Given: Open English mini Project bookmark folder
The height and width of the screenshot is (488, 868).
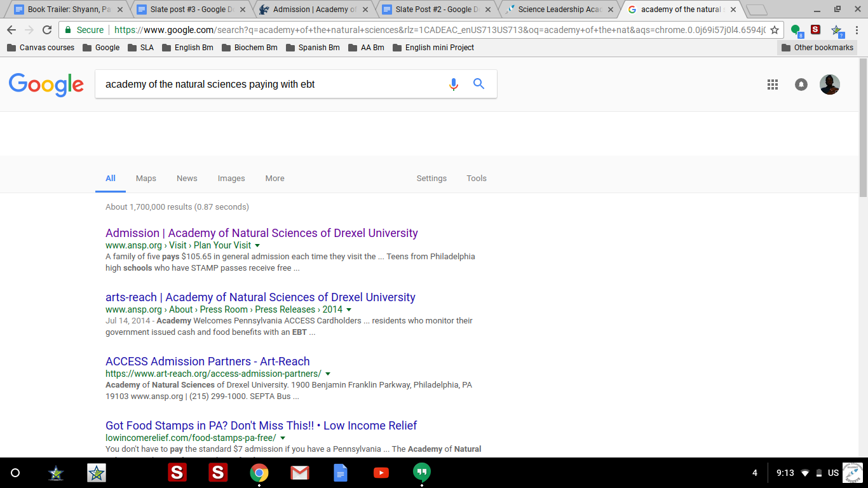Looking at the screenshot, I should pyautogui.click(x=433, y=48).
